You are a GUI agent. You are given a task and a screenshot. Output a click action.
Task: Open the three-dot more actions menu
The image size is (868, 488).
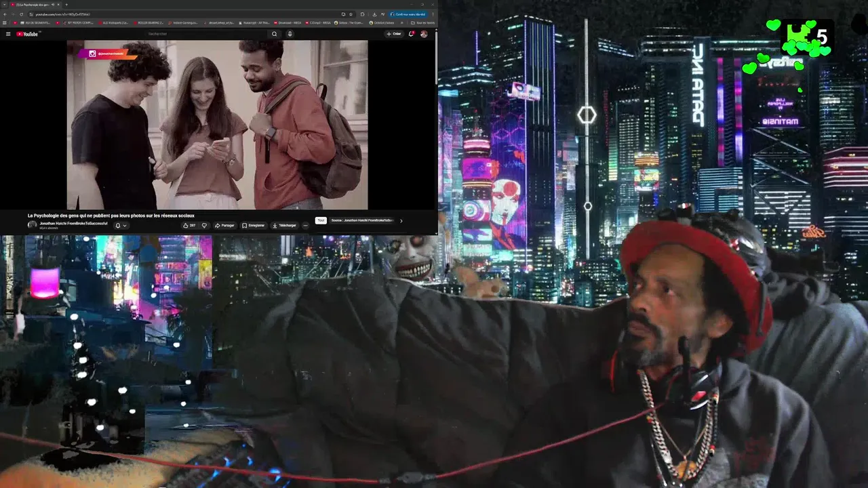click(x=305, y=225)
